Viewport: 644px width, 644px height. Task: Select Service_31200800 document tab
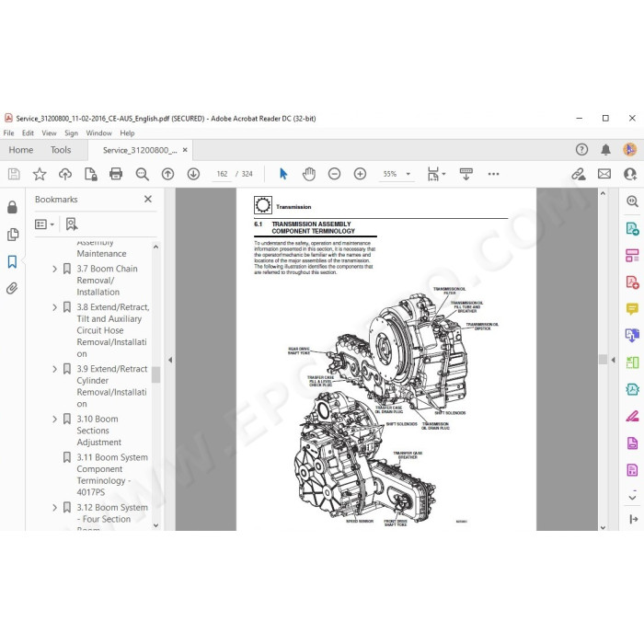click(x=140, y=150)
